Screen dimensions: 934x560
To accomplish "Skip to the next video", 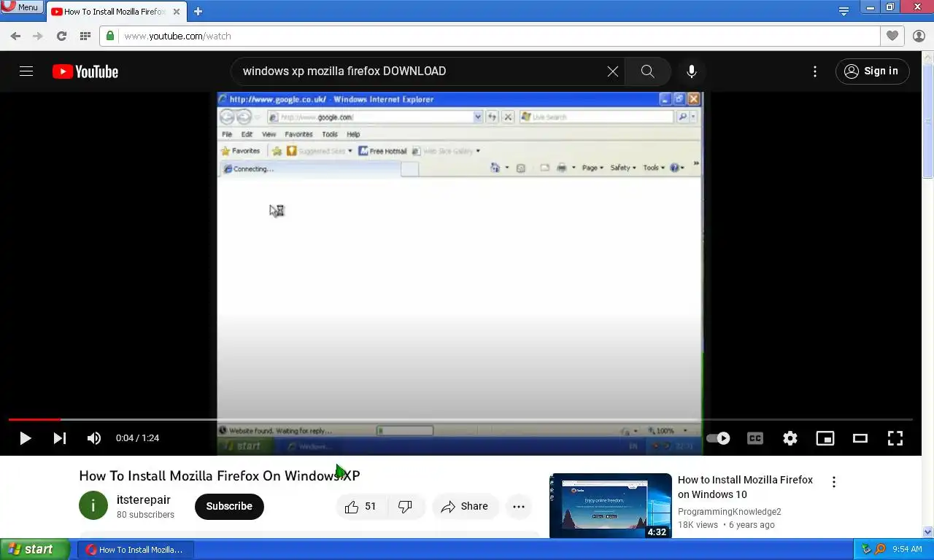I will [60, 438].
